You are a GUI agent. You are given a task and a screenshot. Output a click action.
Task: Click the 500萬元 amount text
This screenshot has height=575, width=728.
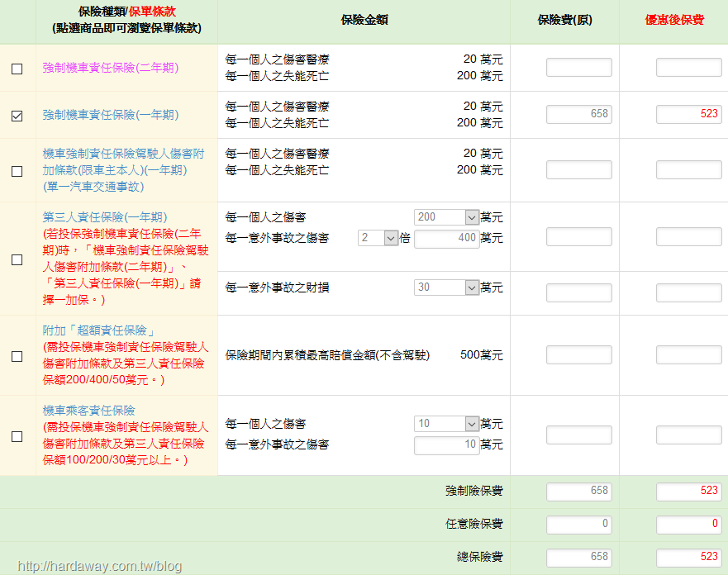coord(482,355)
